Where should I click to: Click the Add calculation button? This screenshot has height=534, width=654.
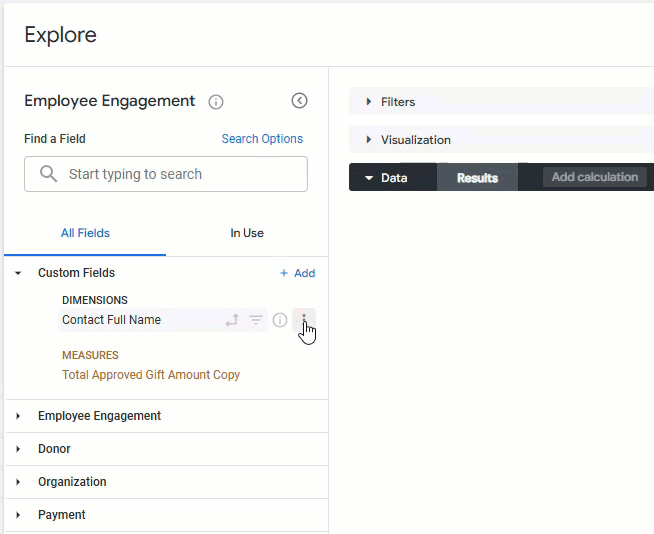(x=595, y=177)
